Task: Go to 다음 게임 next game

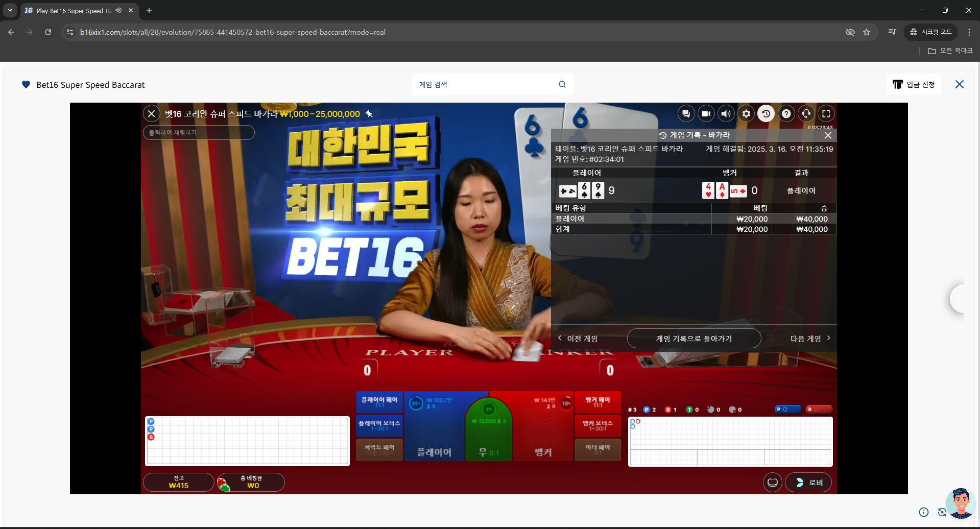Action: (810, 339)
